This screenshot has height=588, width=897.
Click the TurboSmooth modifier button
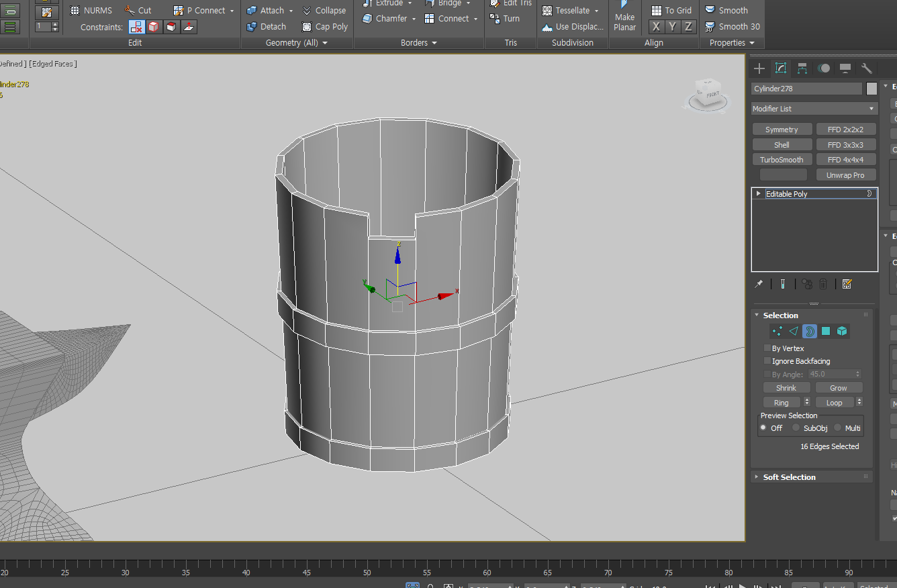(782, 160)
